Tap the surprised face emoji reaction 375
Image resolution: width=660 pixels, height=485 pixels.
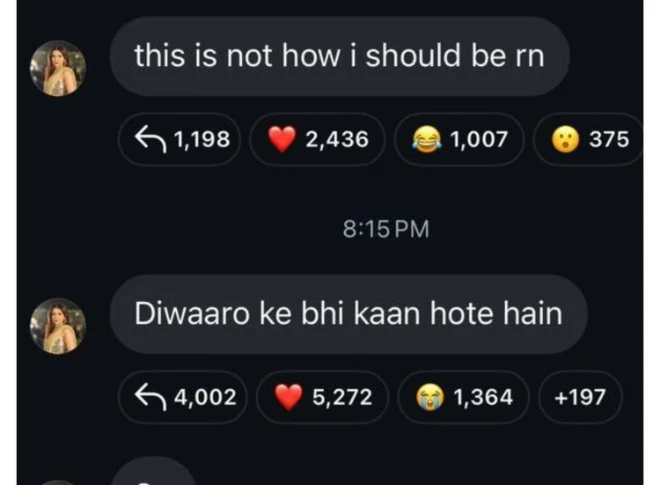pos(588,139)
